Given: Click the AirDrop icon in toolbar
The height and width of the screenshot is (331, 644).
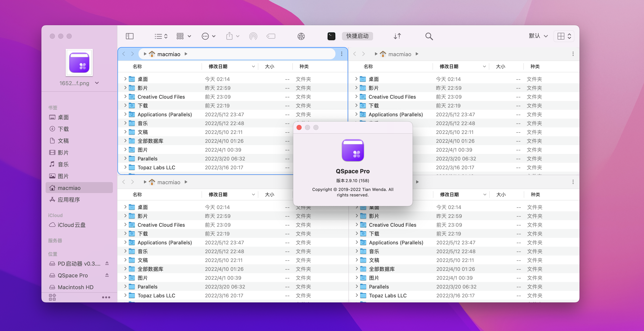Looking at the screenshot, I should pos(253,36).
